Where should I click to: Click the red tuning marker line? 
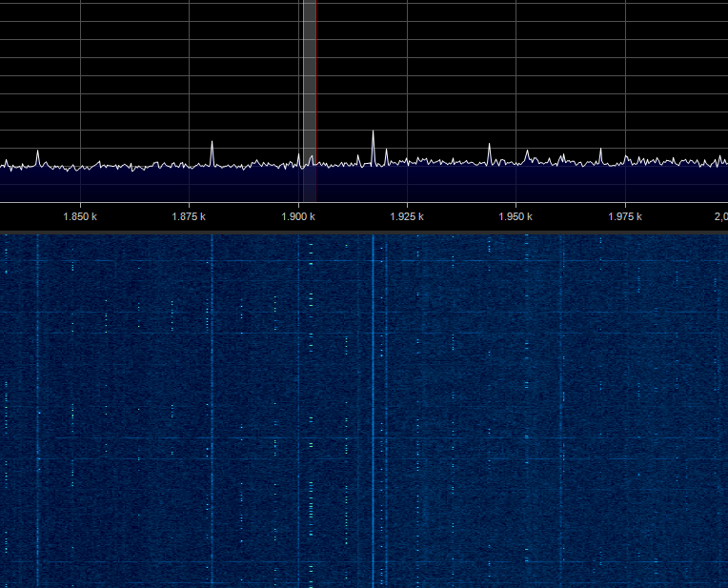click(x=315, y=101)
